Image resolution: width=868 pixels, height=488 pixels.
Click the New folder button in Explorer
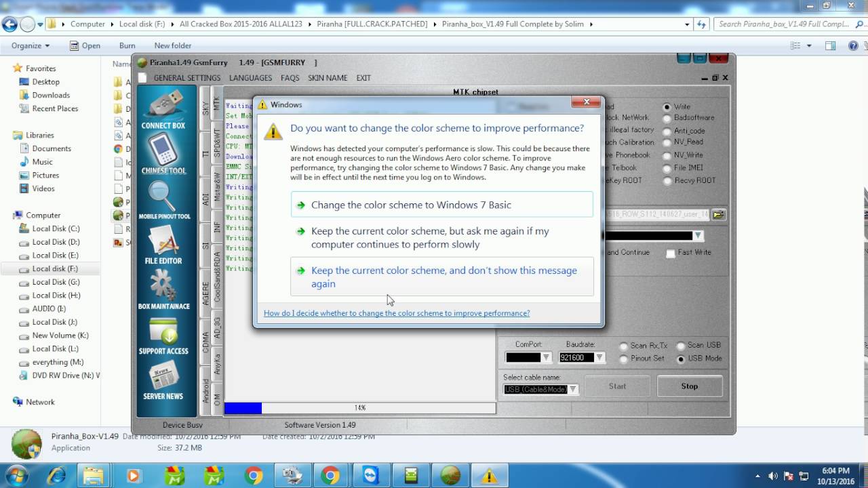pyautogui.click(x=173, y=45)
